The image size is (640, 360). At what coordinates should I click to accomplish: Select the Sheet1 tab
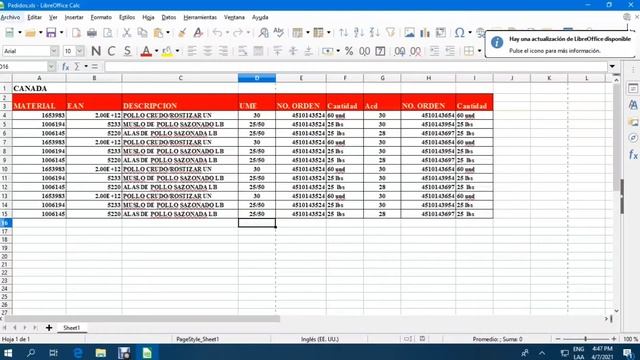[x=71, y=328]
